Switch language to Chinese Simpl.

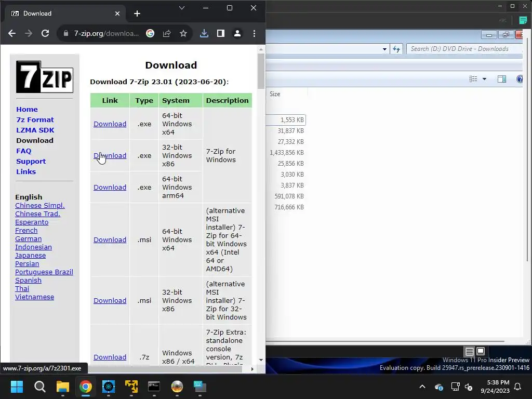[39, 206]
